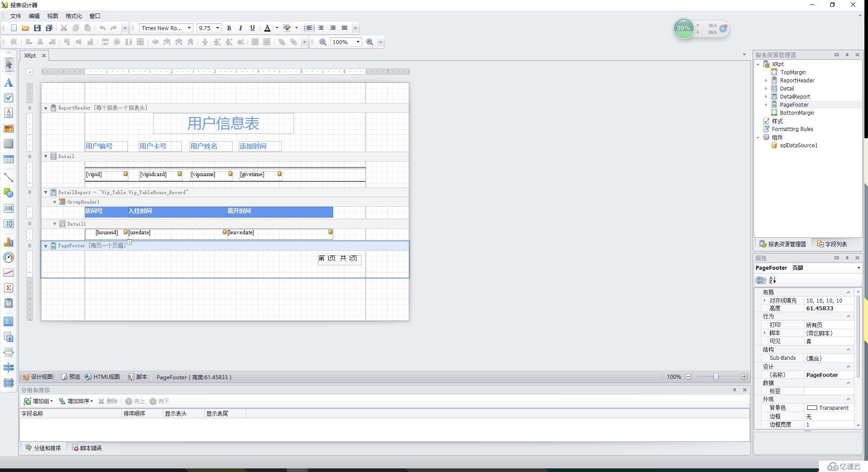The image size is (868, 472).
Task: Click the Zoom Out magnifier icon
Action: click(323, 42)
